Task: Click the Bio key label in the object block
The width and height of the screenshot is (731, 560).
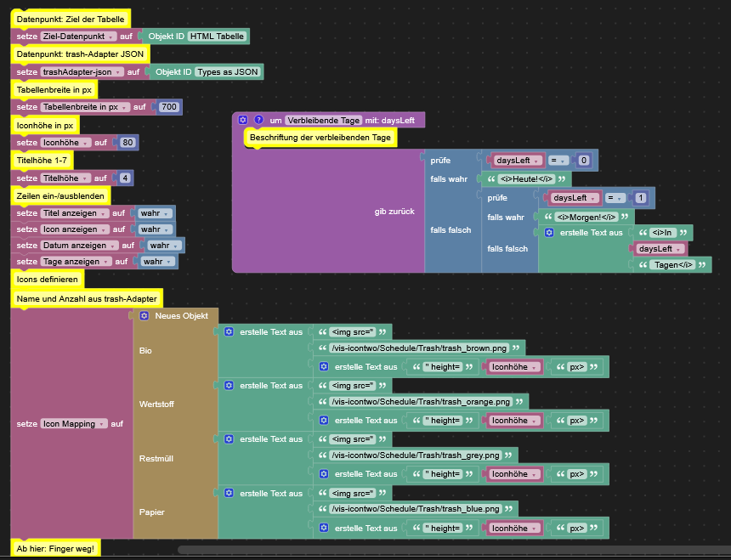Action: point(145,350)
